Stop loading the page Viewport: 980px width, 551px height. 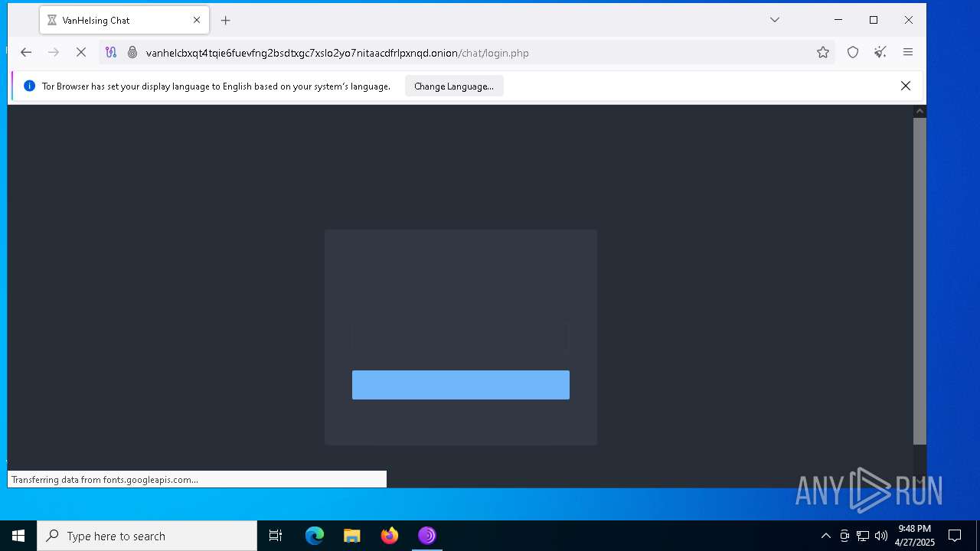click(x=81, y=52)
